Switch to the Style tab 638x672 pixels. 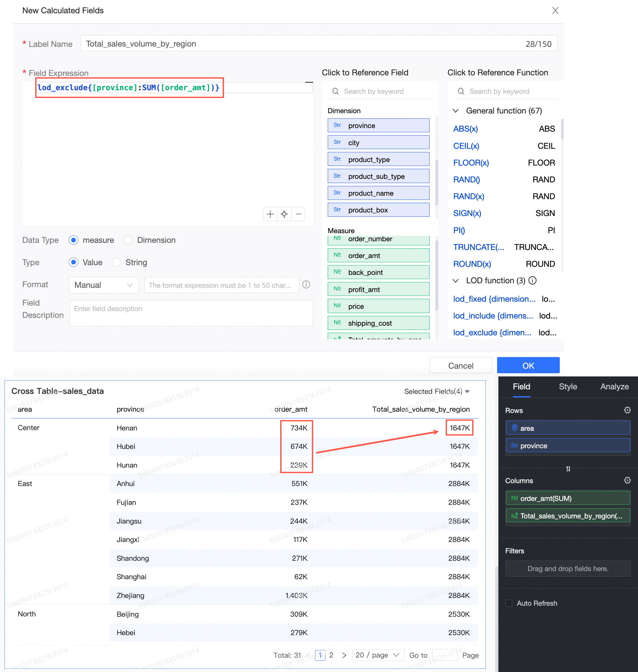568,386
